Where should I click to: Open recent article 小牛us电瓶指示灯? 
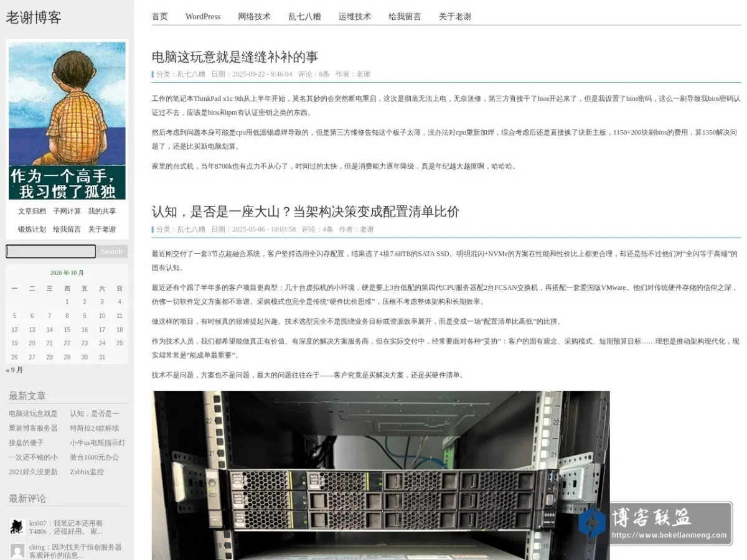pos(97,443)
